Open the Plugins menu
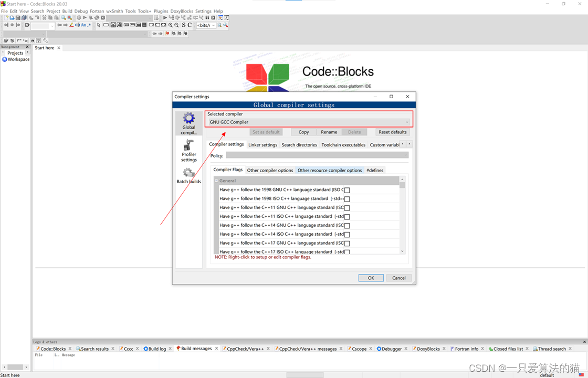The image size is (588, 378). (x=161, y=11)
